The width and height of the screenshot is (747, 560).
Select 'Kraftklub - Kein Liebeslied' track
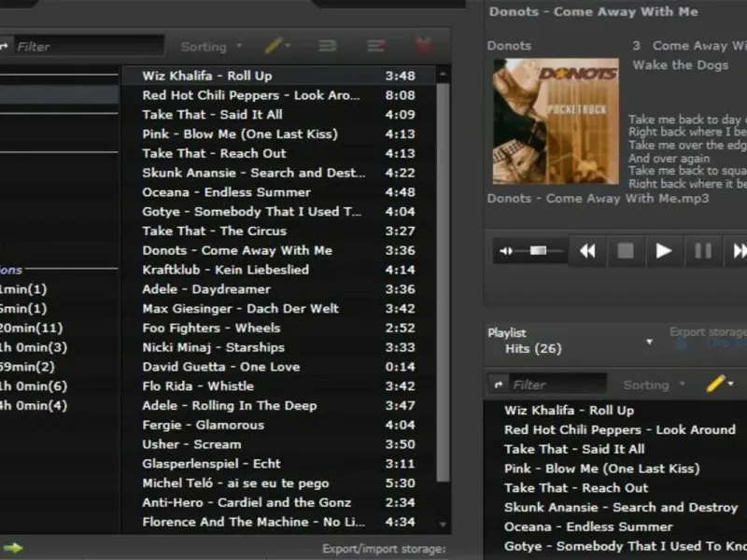tap(278, 270)
